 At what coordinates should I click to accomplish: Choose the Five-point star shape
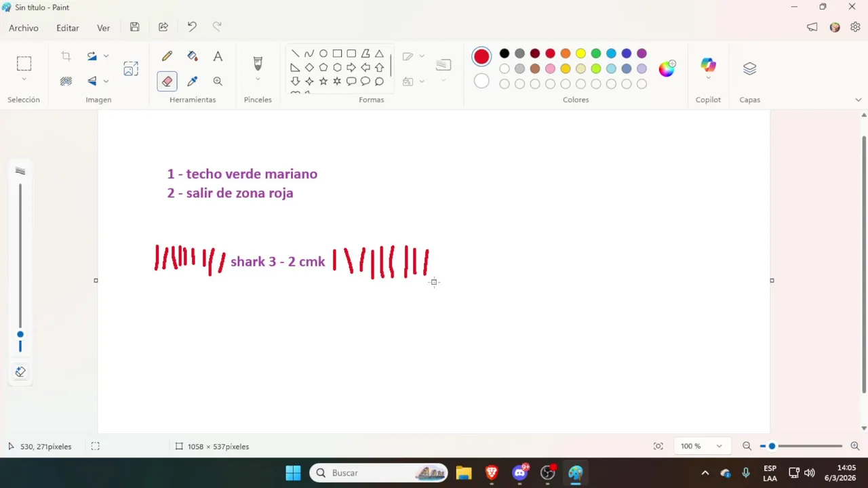(323, 81)
